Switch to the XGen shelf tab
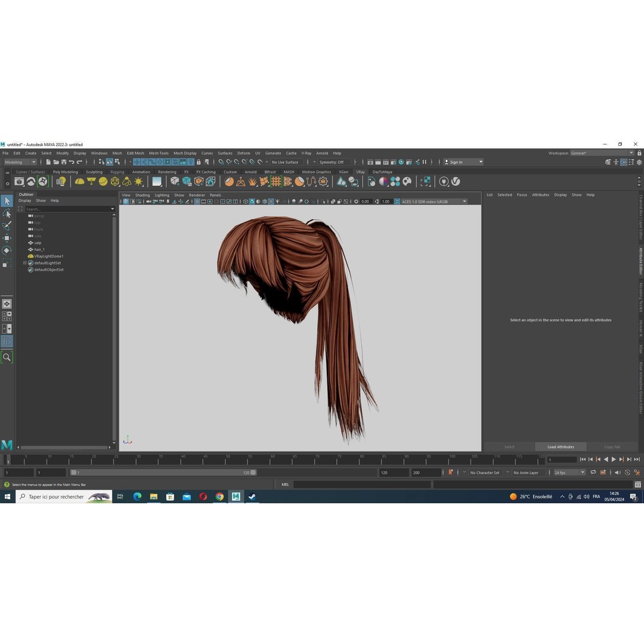 tap(343, 172)
